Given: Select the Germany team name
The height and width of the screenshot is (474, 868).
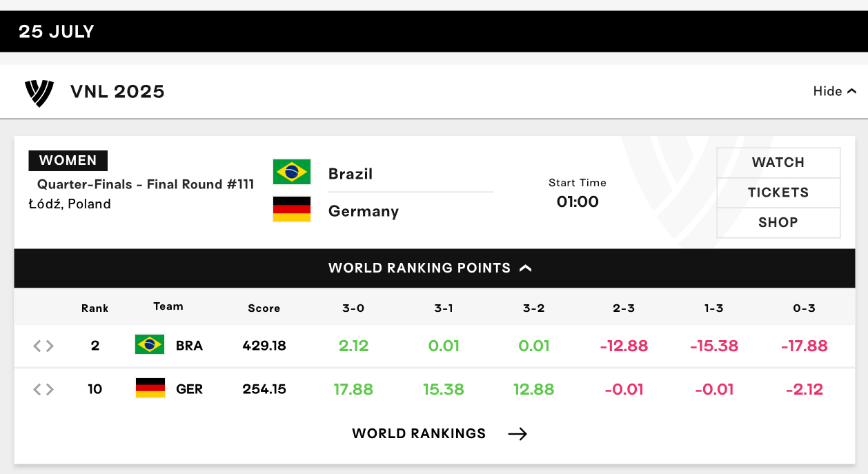Looking at the screenshot, I should pyautogui.click(x=364, y=211).
